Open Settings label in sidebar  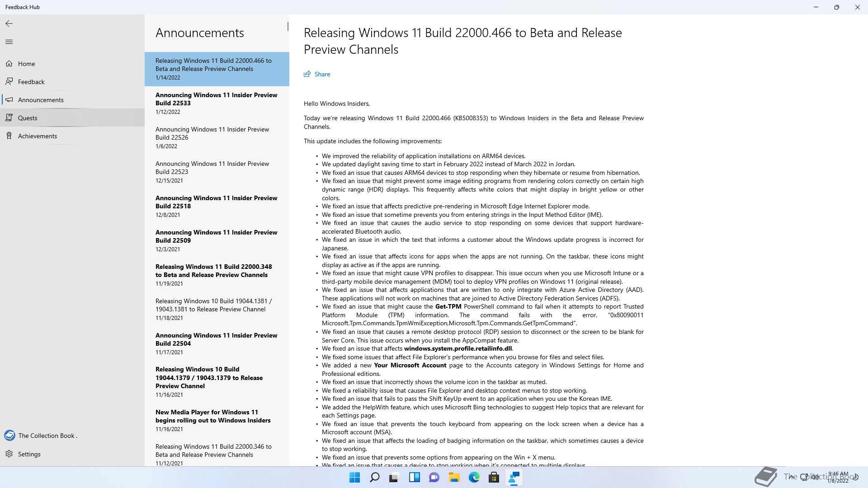[x=29, y=454]
